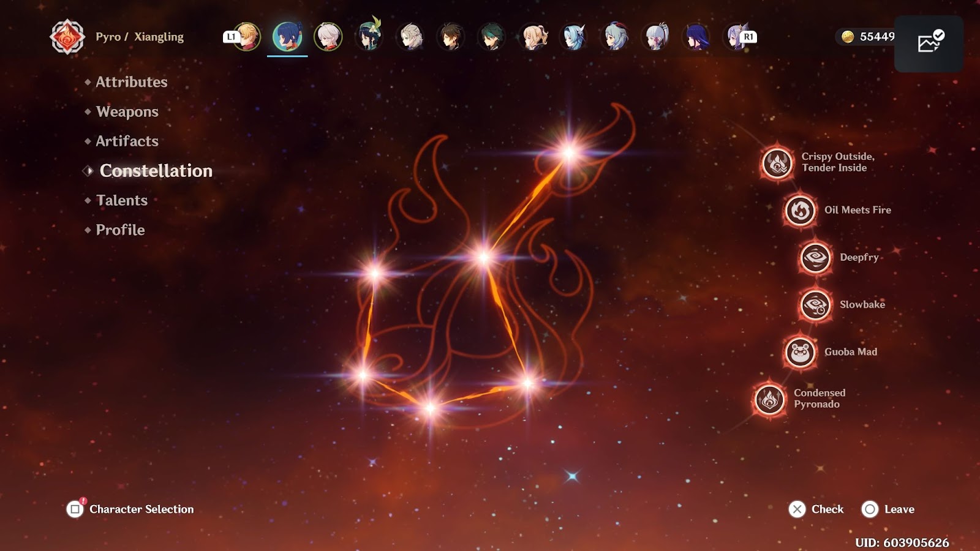The height and width of the screenshot is (551, 980).
Task: Select Ganyu's horned portrait
Action: coord(615,37)
